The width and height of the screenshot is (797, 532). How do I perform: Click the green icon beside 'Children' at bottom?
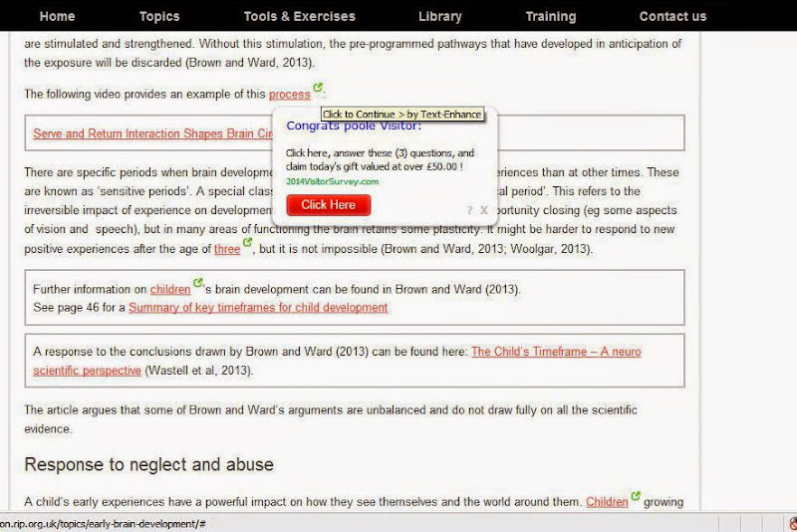point(636,495)
